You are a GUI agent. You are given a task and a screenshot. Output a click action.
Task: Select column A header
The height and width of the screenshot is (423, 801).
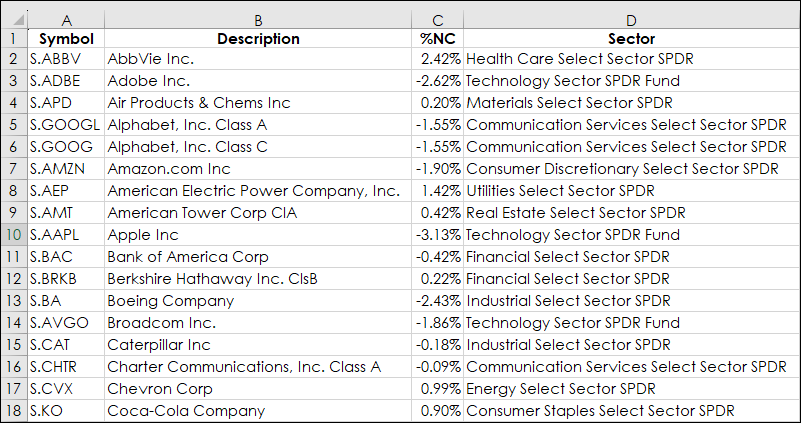(66, 20)
